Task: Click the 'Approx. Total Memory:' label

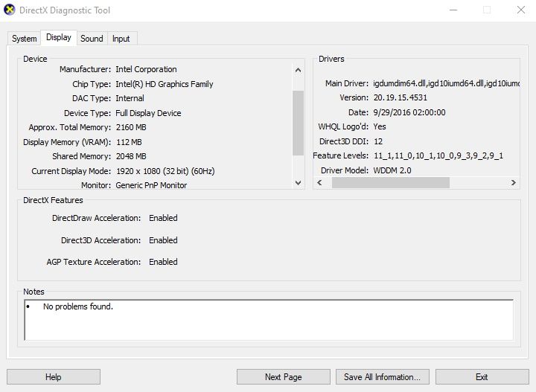Action: click(x=70, y=127)
